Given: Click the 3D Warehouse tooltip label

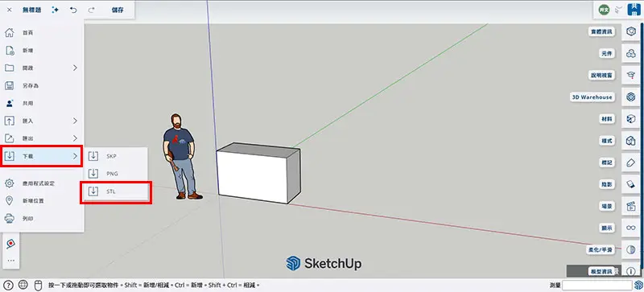Looking at the screenshot, I should 592,97.
